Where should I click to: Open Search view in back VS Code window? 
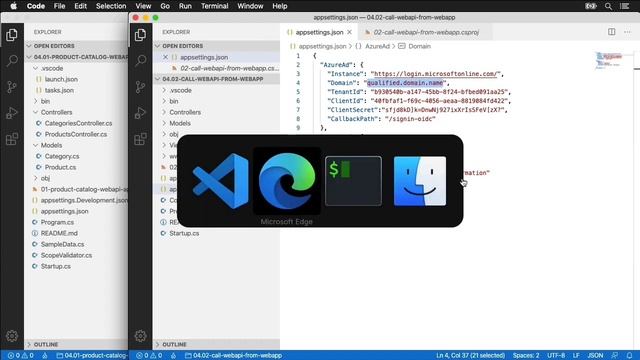pyautogui.click(x=12, y=61)
